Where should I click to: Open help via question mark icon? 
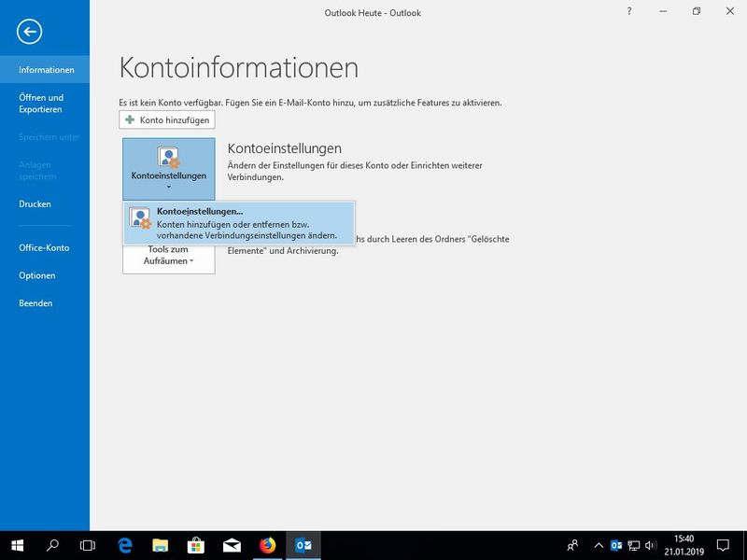coord(629,11)
